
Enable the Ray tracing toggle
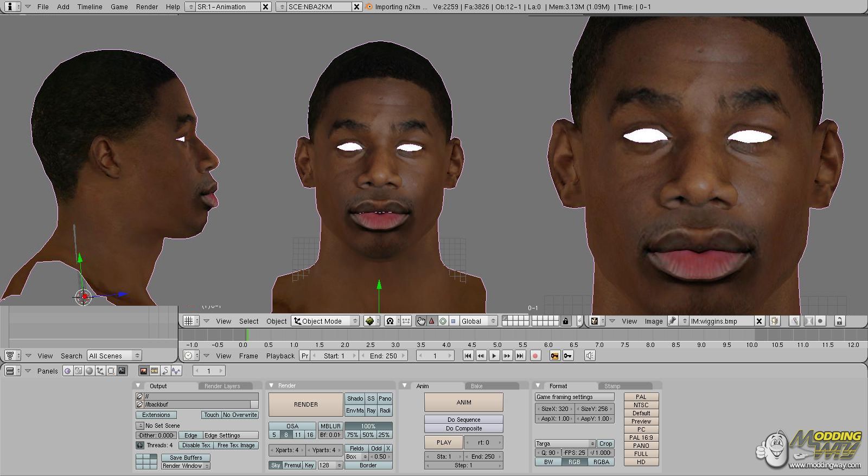click(371, 410)
